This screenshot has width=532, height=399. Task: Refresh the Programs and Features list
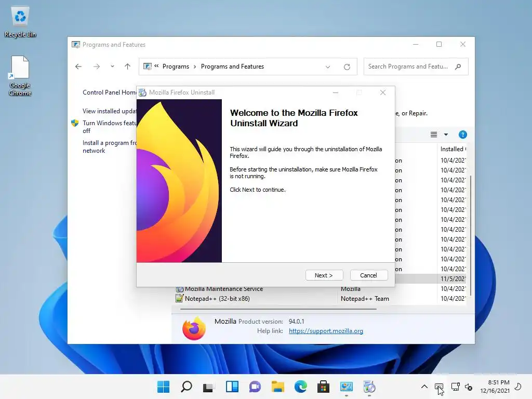click(x=347, y=67)
